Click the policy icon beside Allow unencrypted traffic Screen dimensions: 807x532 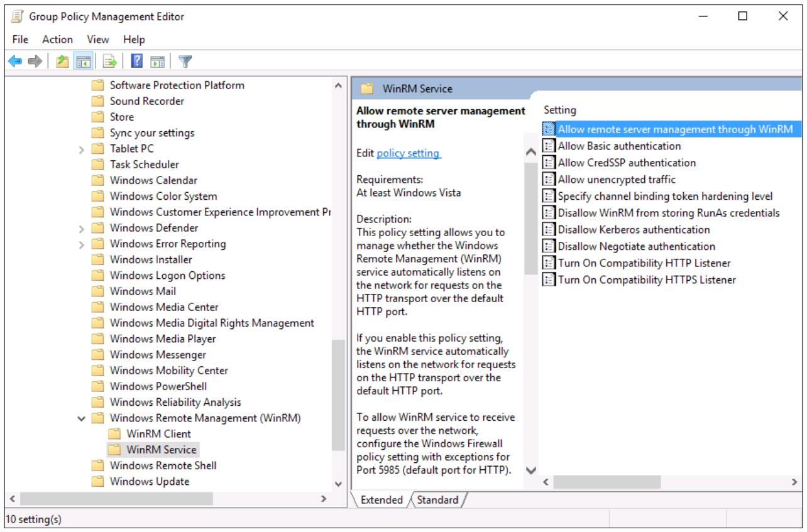click(549, 179)
